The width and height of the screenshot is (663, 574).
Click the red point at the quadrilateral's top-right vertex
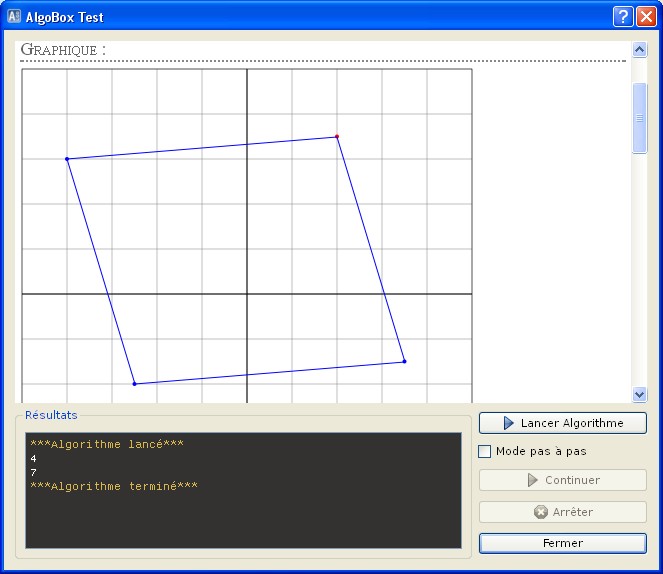(337, 136)
